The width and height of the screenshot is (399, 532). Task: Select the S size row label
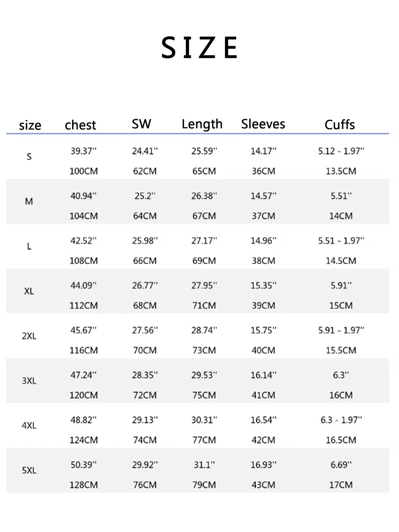(29, 157)
